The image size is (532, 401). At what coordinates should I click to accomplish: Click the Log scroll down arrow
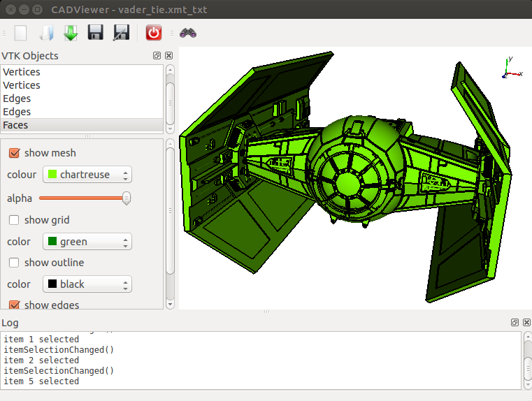tap(528, 385)
